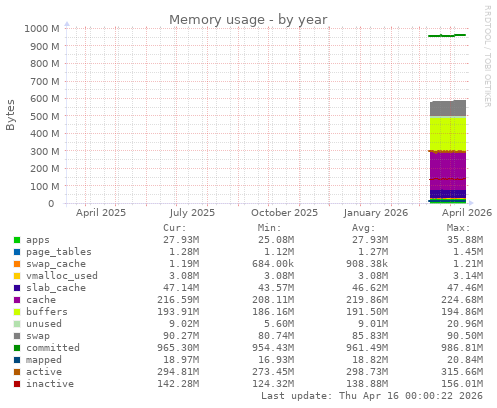Screen dimensions: 497x408
Task: Click the 'Min:' column header
Action: [269, 228]
